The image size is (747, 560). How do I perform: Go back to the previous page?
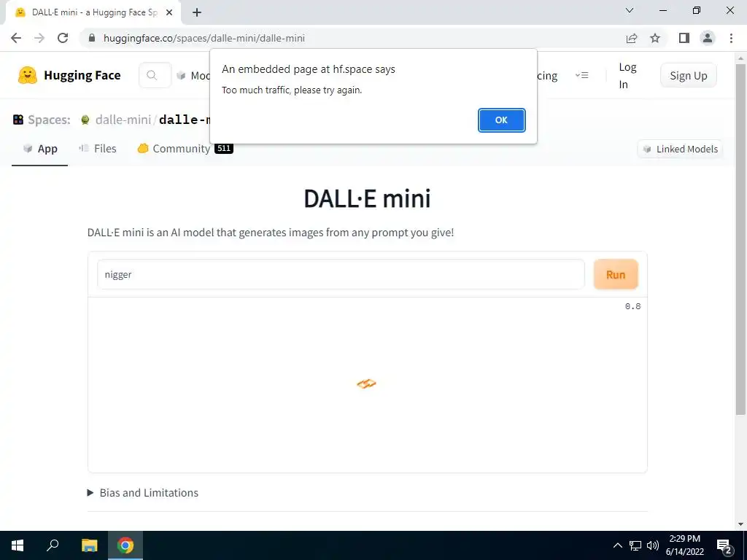pos(16,38)
